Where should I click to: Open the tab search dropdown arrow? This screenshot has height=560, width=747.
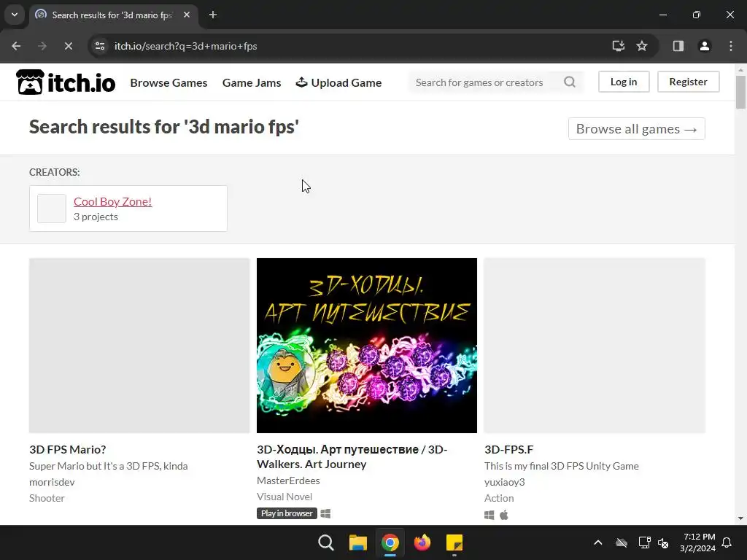(15, 15)
